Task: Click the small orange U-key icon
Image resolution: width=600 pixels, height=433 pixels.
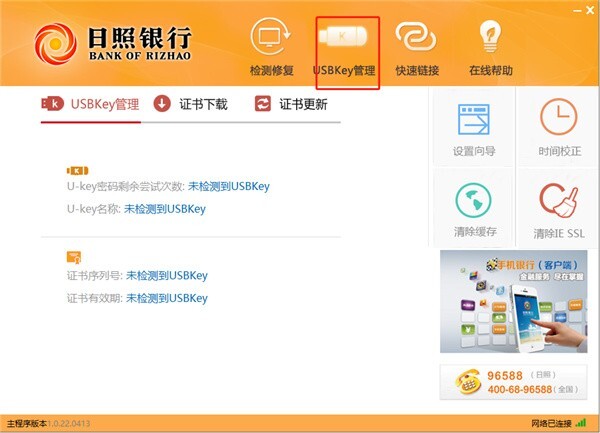Action: [77, 171]
